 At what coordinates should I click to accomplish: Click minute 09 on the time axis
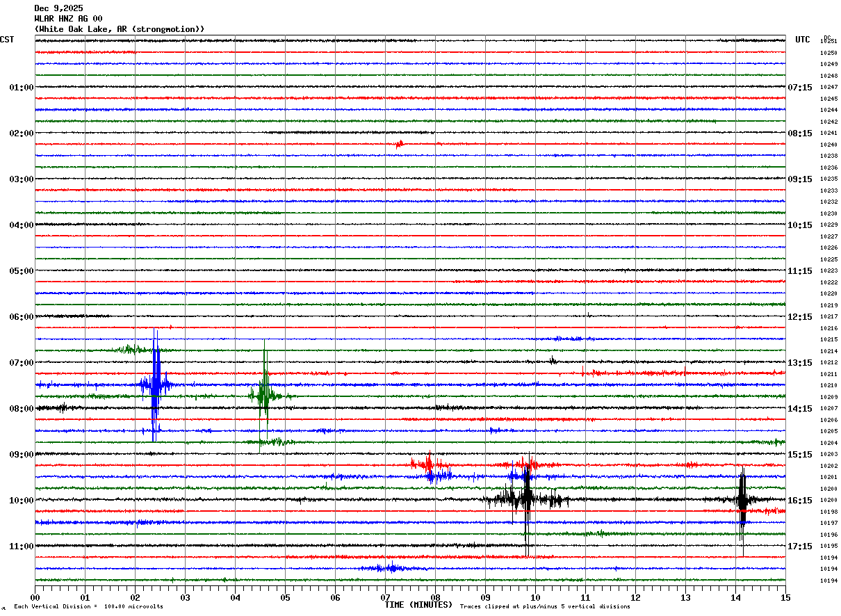click(x=485, y=597)
